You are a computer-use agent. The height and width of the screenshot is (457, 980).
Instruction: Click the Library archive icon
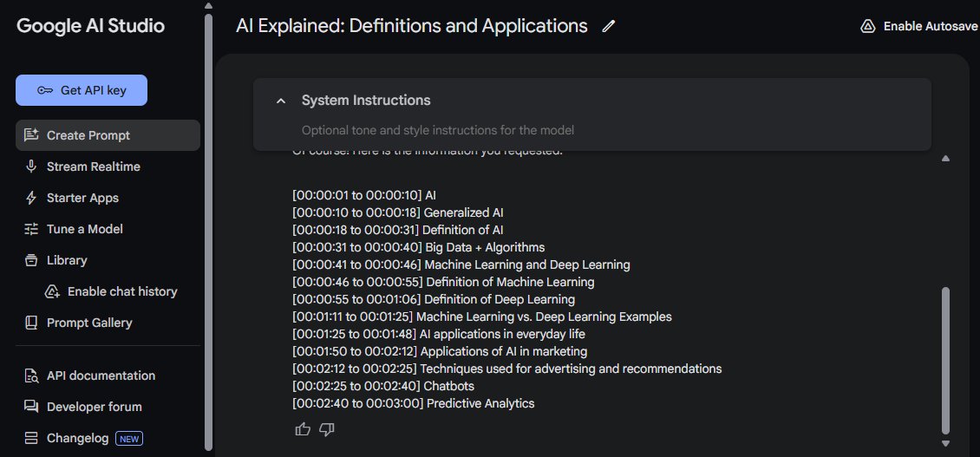click(x=31, y=260)
